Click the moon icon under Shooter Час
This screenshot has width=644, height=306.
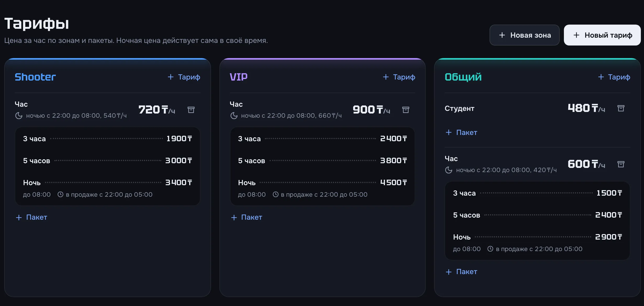pos(19,116)
